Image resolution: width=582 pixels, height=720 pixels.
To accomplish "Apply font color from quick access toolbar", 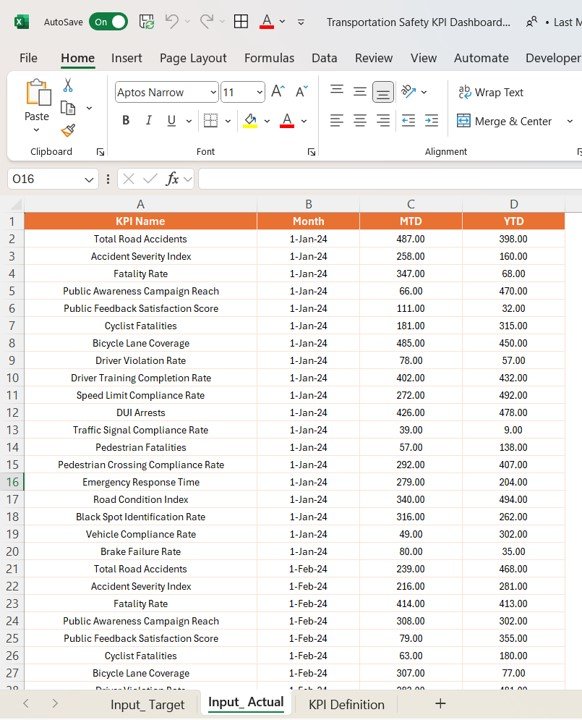I will coord(266,22).
